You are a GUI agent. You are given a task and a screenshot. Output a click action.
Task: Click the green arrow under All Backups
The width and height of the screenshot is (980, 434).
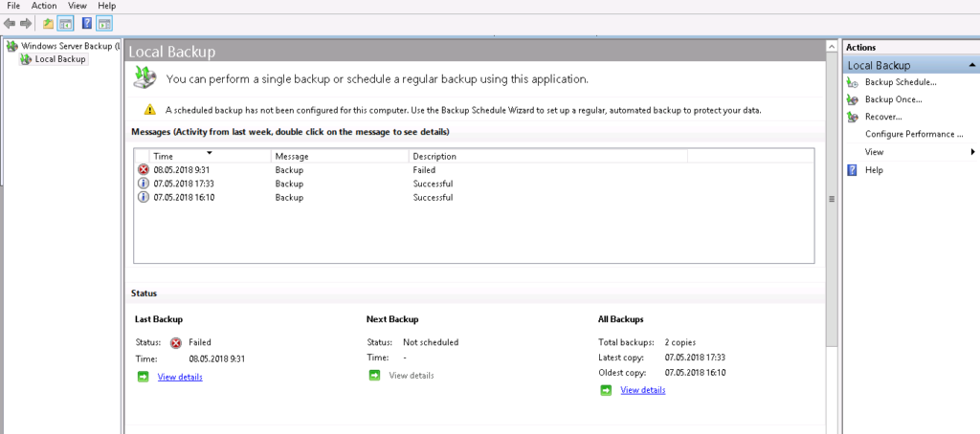click(606, 390)
